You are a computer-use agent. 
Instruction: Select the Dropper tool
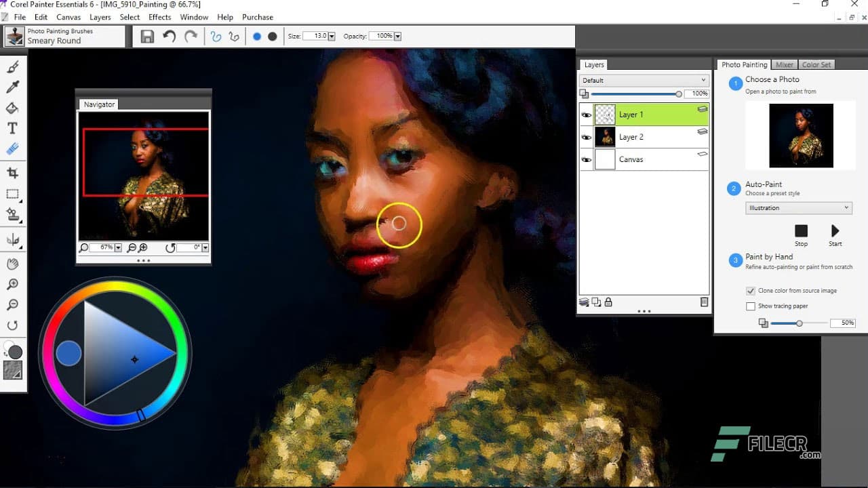tap(13, 87)
